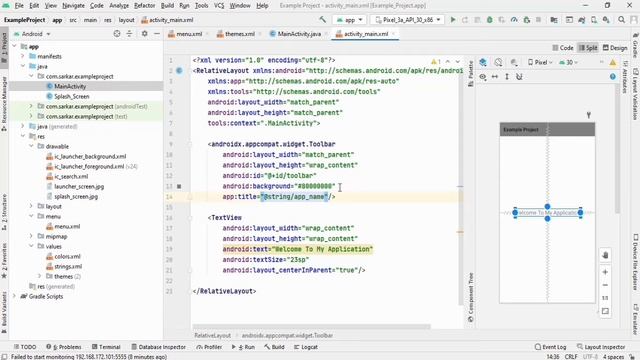The image size is (640, 360).
Task: Toggle the view options eye icon
Action: [x=483, y=77]
